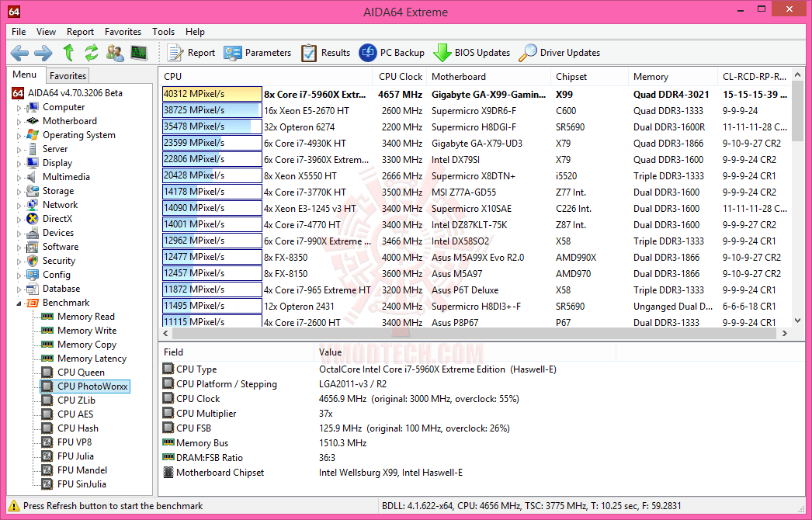Sort by CPU column header
The width and height of the screenshot is (812, 520).
pos(266,77)
